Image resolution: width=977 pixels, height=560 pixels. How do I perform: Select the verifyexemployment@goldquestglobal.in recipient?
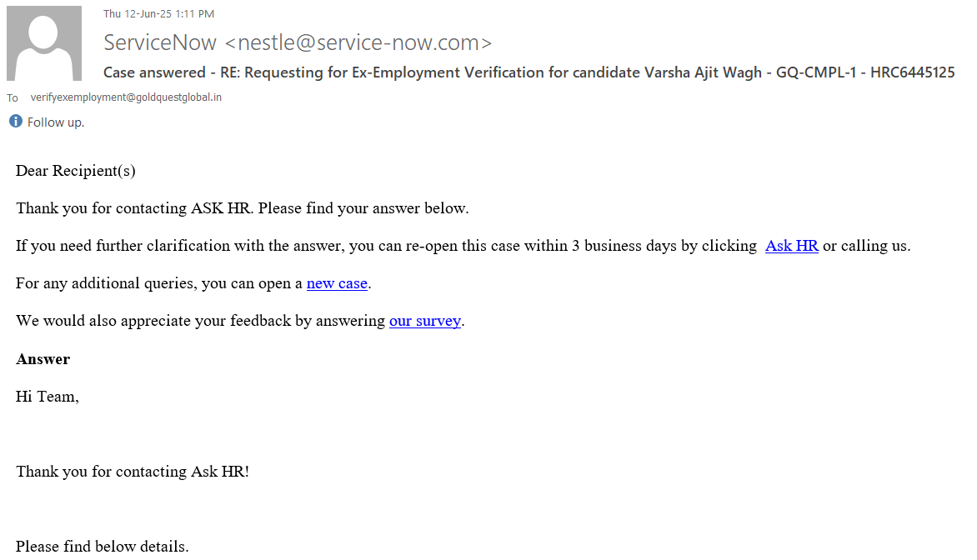pos(126,97)
